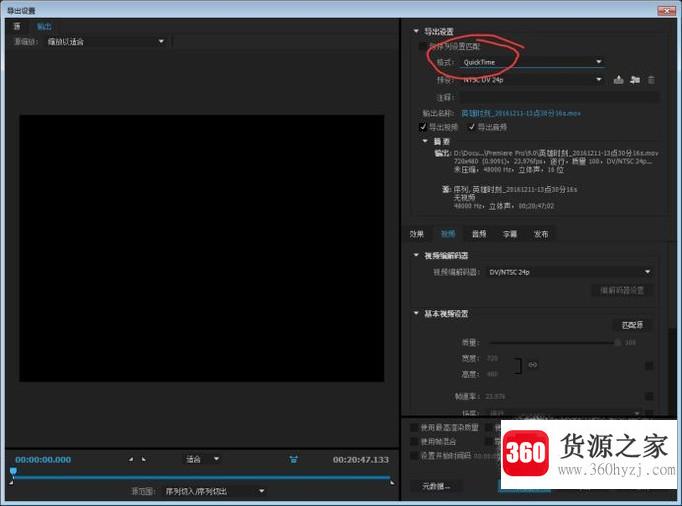682x506 pixels.
Task: Switch to the Output (输出) tab
Action: (x=44, y=27)
